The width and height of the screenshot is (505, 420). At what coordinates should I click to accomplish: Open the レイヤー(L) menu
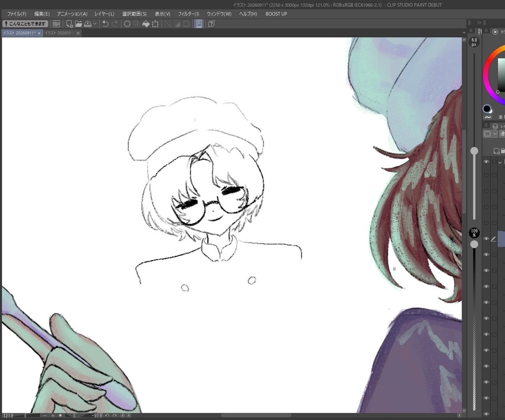click(x=104, y=14)
